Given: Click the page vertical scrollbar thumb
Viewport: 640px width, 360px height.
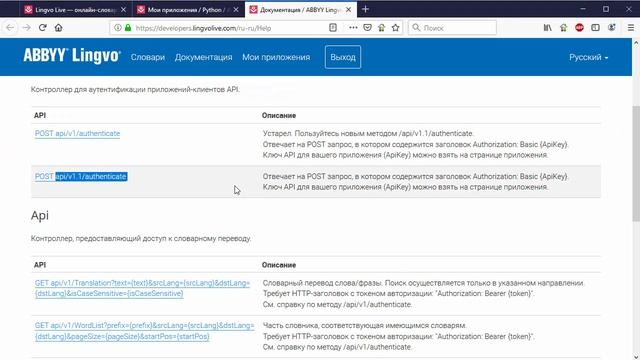Looking at the screenshot, I should [636, 163].
